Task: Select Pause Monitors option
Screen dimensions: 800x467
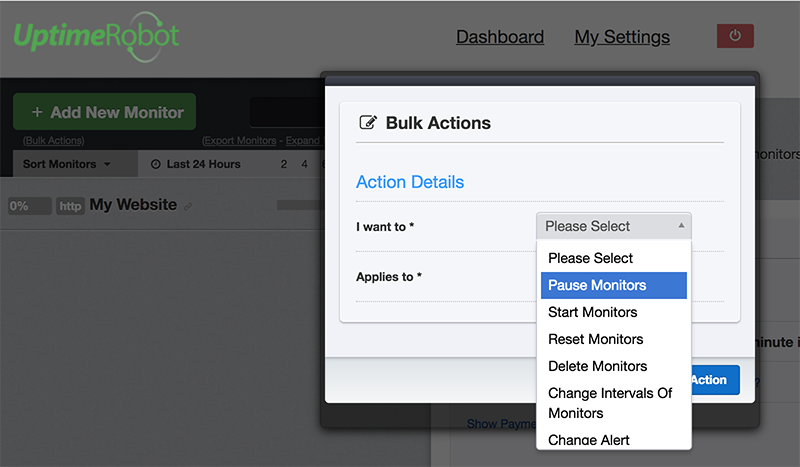Action: coord(614,285)
